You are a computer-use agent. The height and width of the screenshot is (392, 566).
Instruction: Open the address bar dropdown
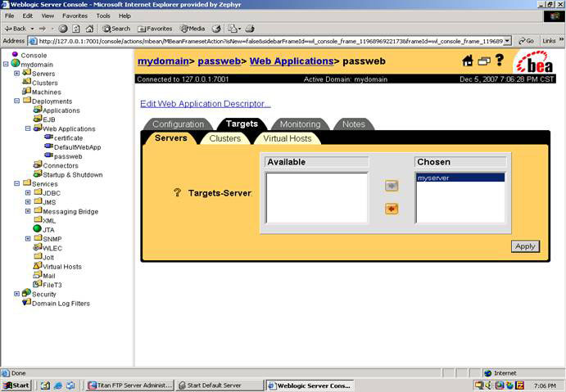pos(507,41)
